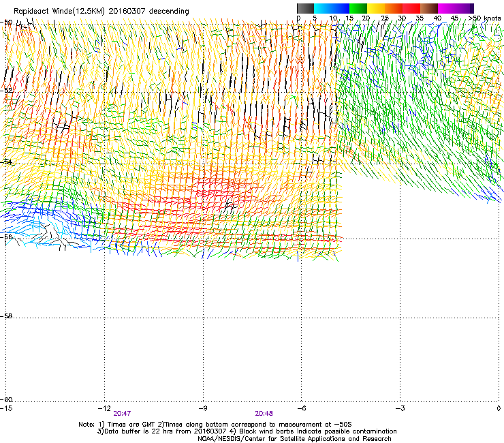504x443 pixels.
Task: Click the '-54' latitude axis label
Action: [6, 162]
